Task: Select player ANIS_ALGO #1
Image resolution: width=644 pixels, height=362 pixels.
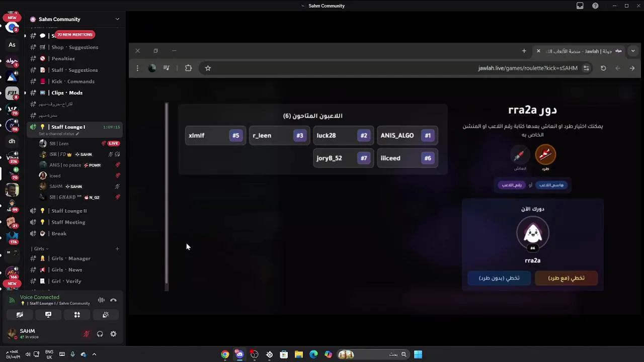Action: pyautogui.click(x=407, y=135)
